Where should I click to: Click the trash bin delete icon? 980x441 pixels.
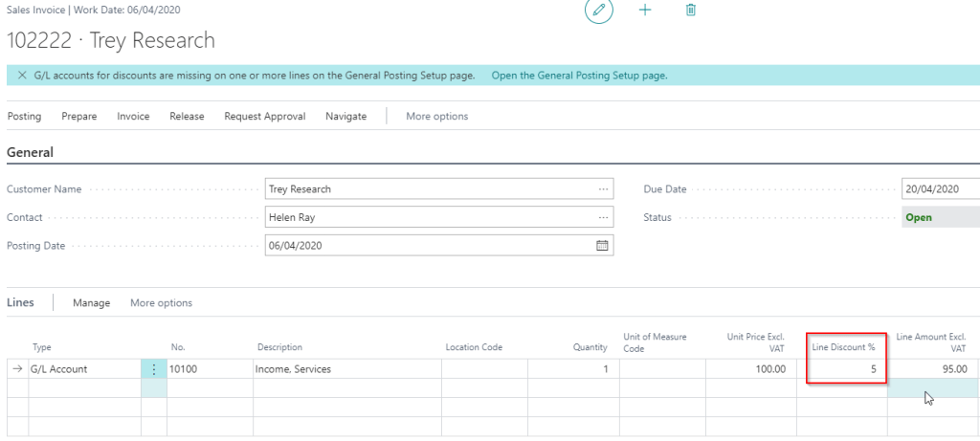[x=691, y=10]
